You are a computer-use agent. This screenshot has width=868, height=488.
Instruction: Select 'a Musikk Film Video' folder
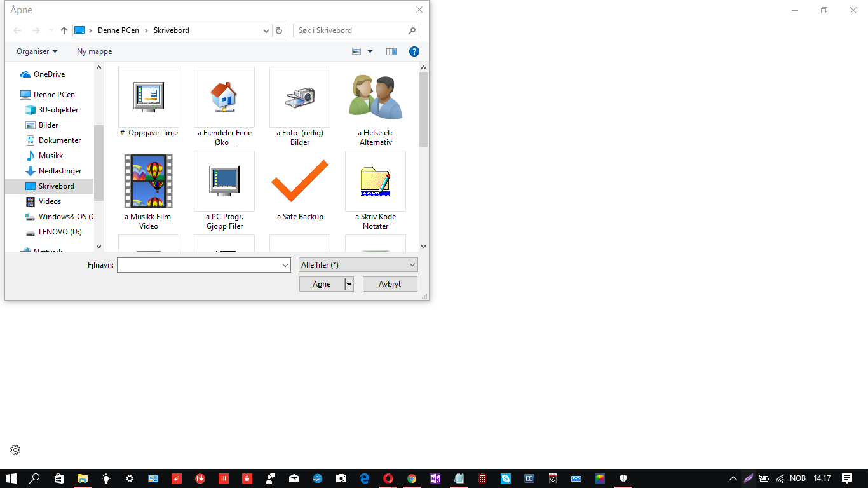click(149, 191)
